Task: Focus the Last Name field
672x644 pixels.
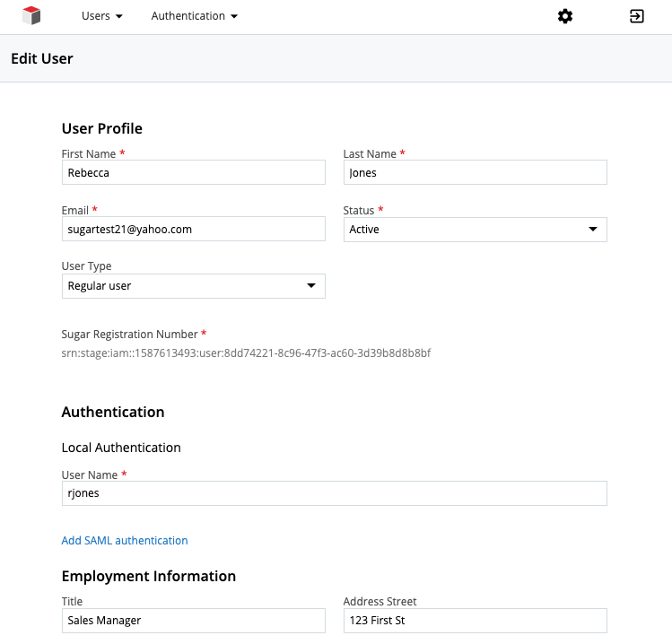Action: 475,173
